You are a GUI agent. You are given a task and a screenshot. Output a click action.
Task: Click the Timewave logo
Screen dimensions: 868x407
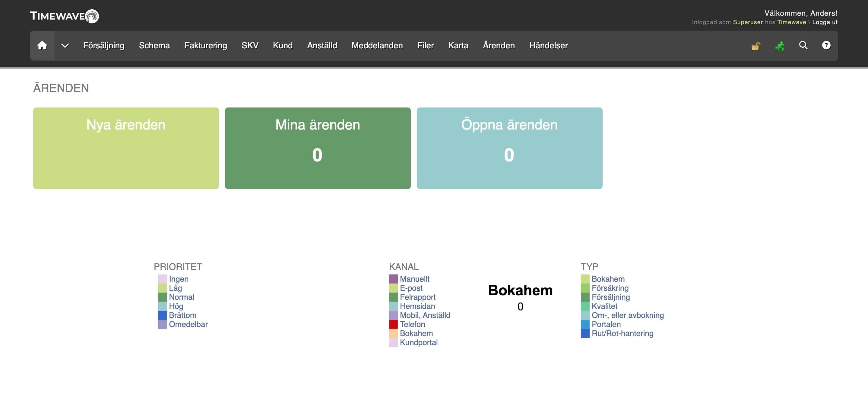(64, 16)
